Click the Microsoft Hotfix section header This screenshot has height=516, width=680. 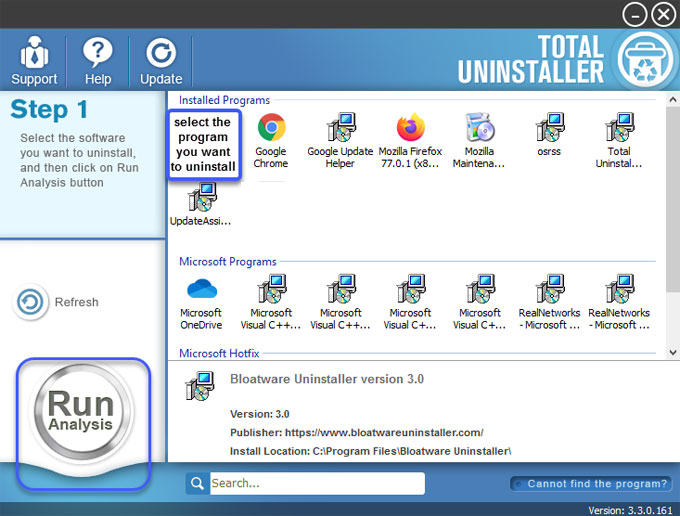219,353
